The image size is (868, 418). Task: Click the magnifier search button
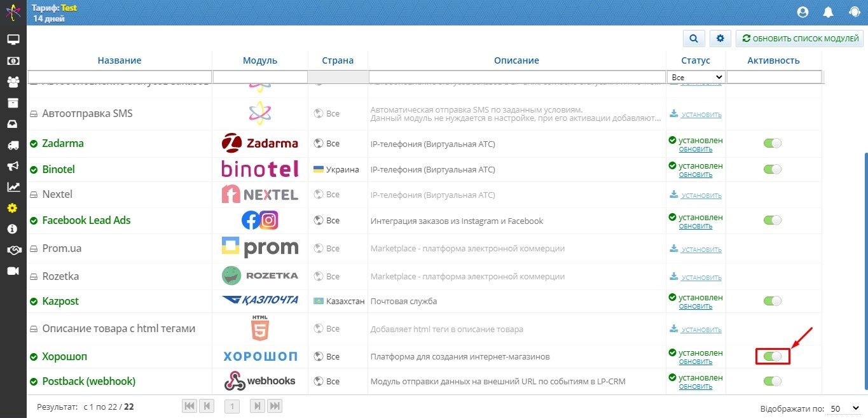point(694,39)
